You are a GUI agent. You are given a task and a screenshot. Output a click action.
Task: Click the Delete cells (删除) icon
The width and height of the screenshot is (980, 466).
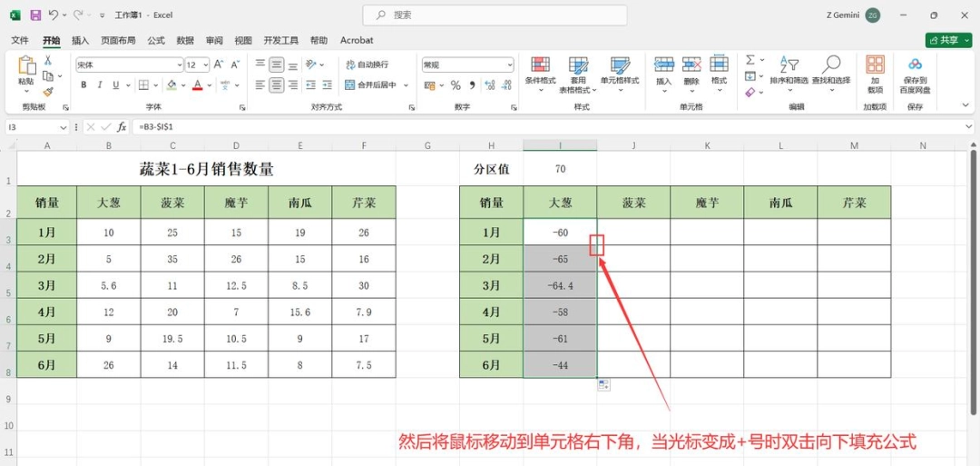point(691,64)
